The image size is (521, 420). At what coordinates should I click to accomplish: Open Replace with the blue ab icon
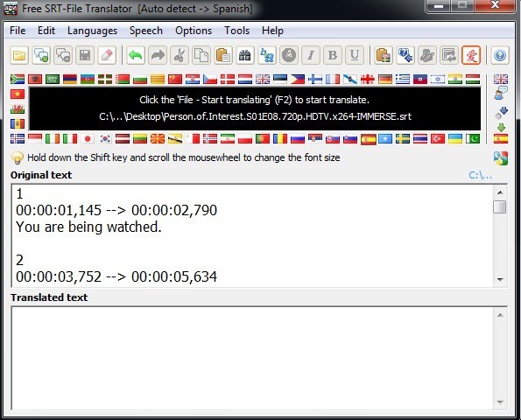267,55
